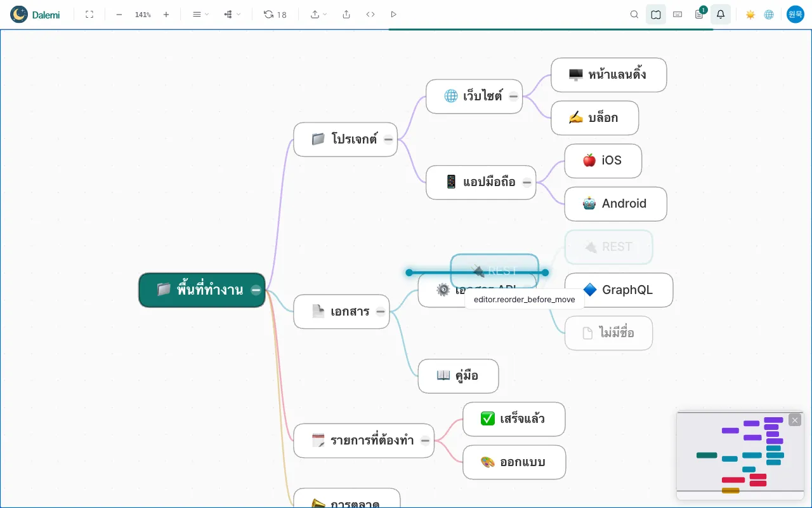Change language via the globe icon

769,14
